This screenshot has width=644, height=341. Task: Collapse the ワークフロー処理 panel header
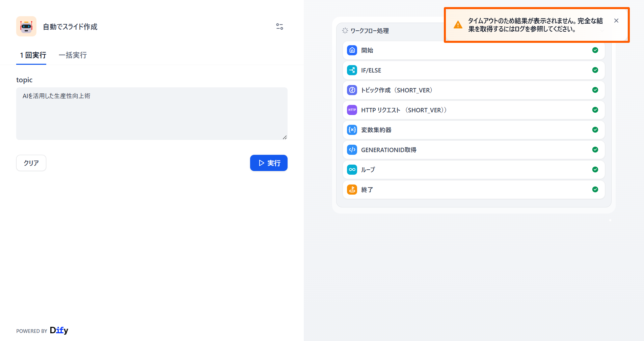tap(370, 31)
